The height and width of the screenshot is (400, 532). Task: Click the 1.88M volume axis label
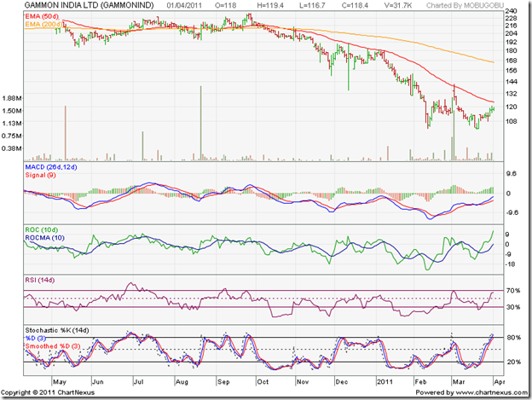tap(12, 98)
